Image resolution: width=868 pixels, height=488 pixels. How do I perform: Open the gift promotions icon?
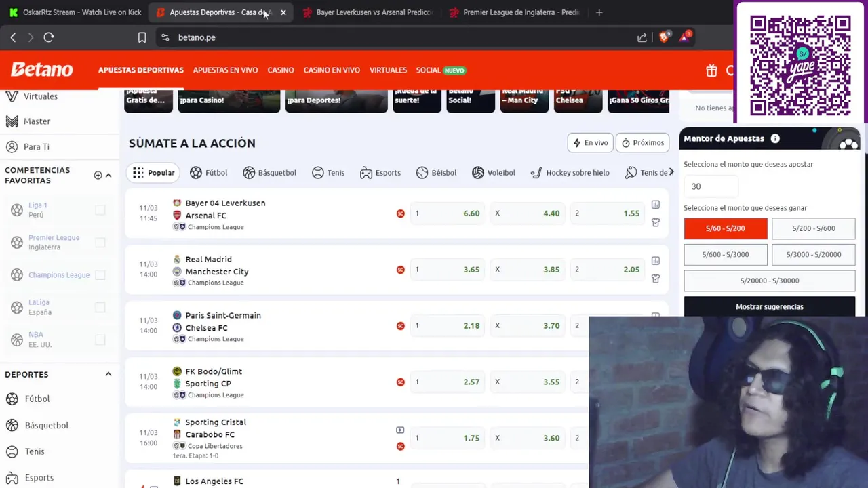click(x=711, y=70)
